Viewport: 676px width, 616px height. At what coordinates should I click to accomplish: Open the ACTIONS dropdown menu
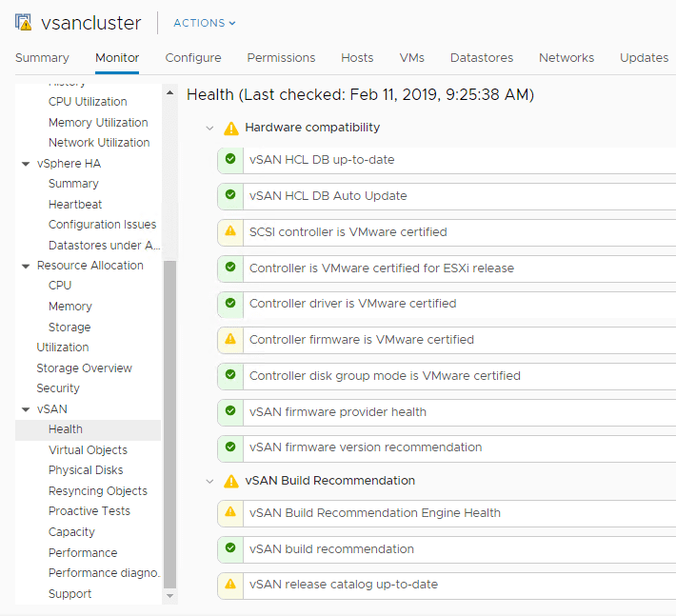tap(205, 23)
